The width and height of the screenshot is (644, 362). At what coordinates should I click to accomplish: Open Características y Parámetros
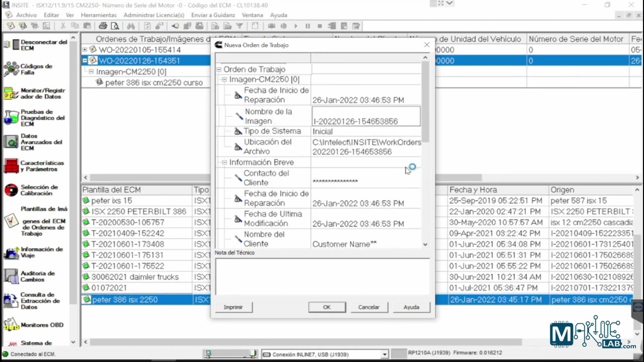pyautogui.click(x=34, y=166)
